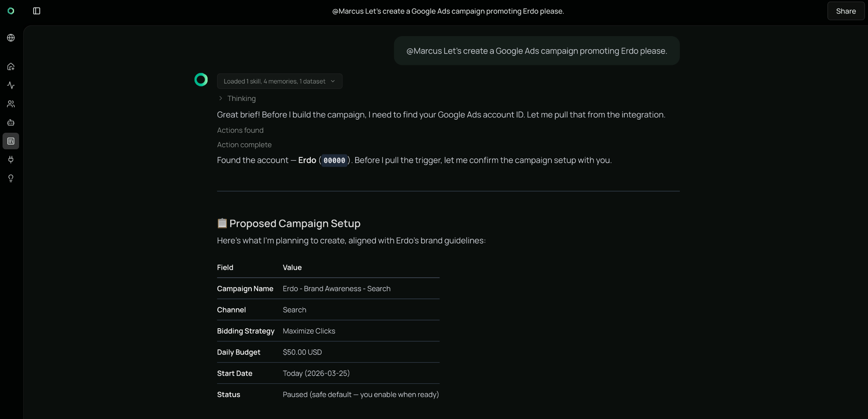The width and height of the screenshot is (868, 419).
Task: Click the conversation title in the top bar
Action: point(448,11)
